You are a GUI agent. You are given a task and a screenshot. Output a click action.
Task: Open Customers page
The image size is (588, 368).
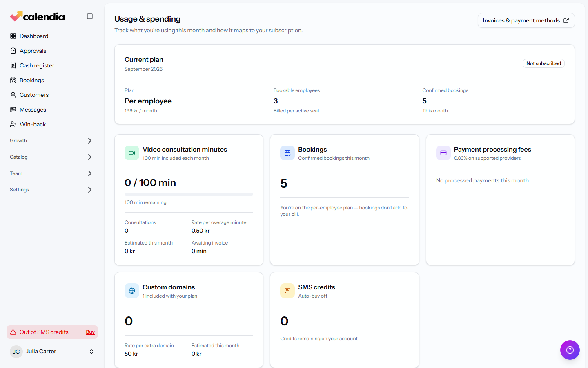tap(52, 95)
